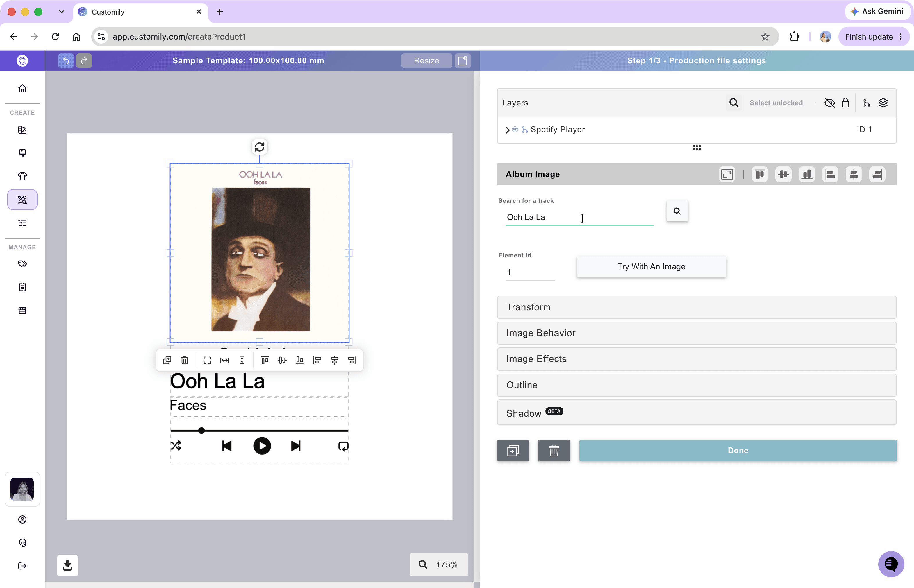This screenshot has width=914, height=588.
Task: Expand the Transform section
Action: (x=697, y=307)
